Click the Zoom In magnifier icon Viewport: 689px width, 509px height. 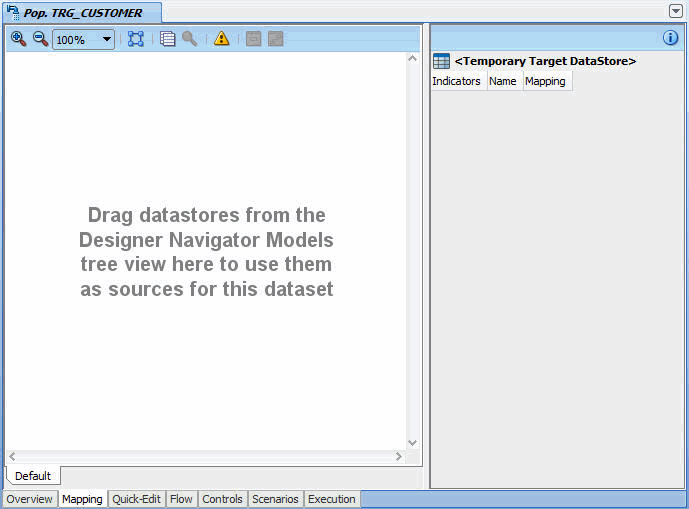[18, 39]
